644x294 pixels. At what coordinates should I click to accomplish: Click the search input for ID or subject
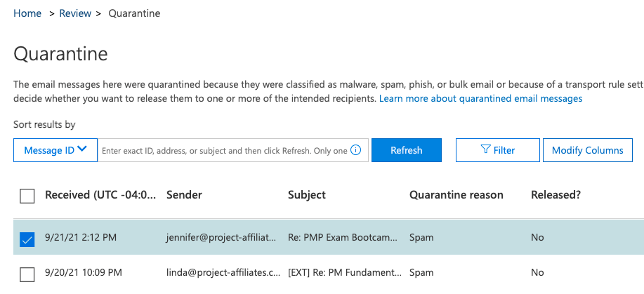click(x=224, y=150)
